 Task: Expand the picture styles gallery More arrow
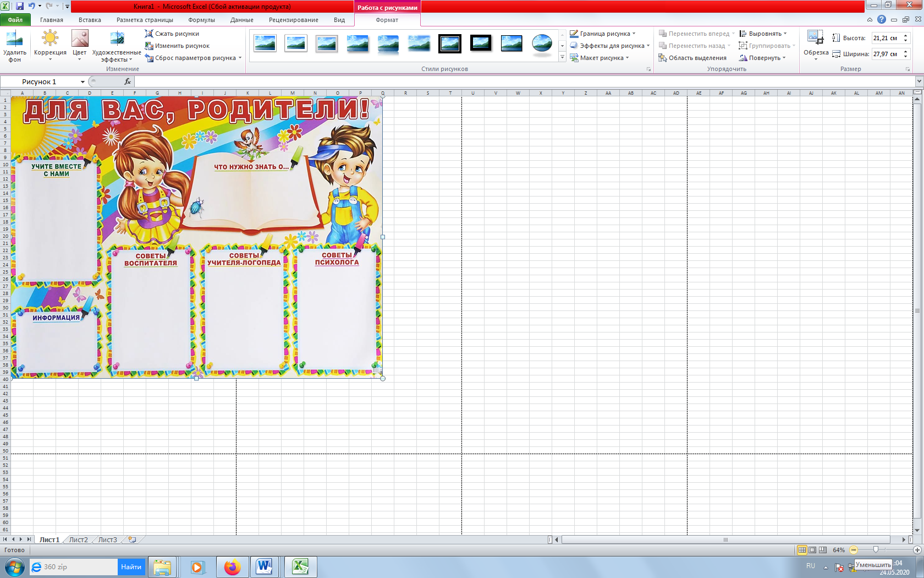tap(562, 57)
